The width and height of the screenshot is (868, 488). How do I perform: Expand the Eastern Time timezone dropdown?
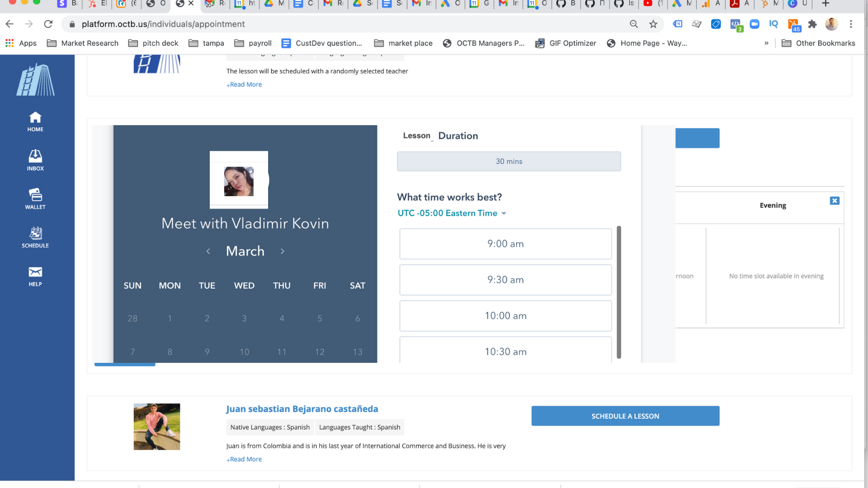[x=452, y=213]
